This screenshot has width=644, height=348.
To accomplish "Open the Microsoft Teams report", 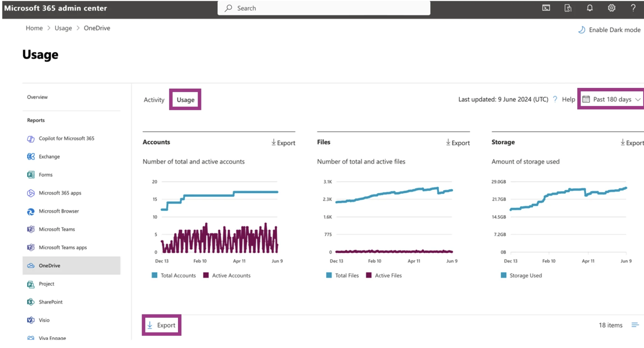I will point(57,229).
